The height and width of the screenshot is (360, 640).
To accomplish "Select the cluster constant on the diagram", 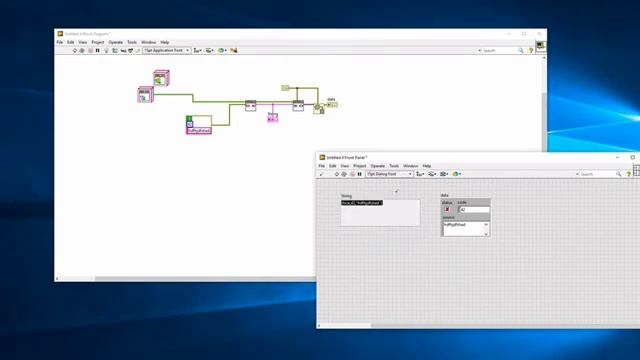I will [199, 124].
